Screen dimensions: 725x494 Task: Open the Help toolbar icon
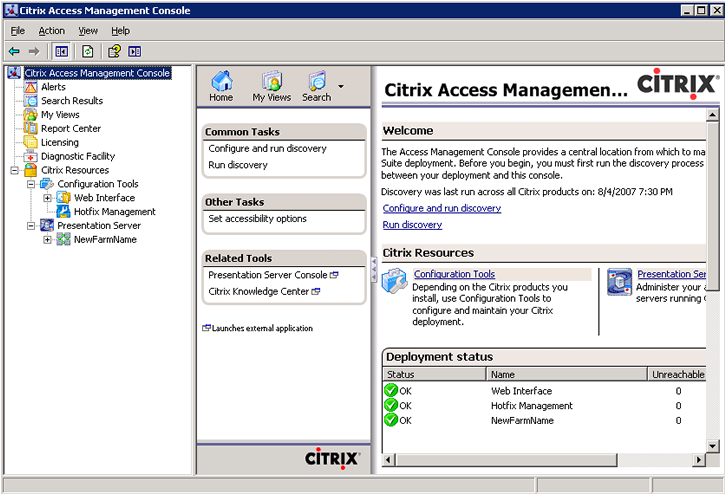click(x=114, y=51)
